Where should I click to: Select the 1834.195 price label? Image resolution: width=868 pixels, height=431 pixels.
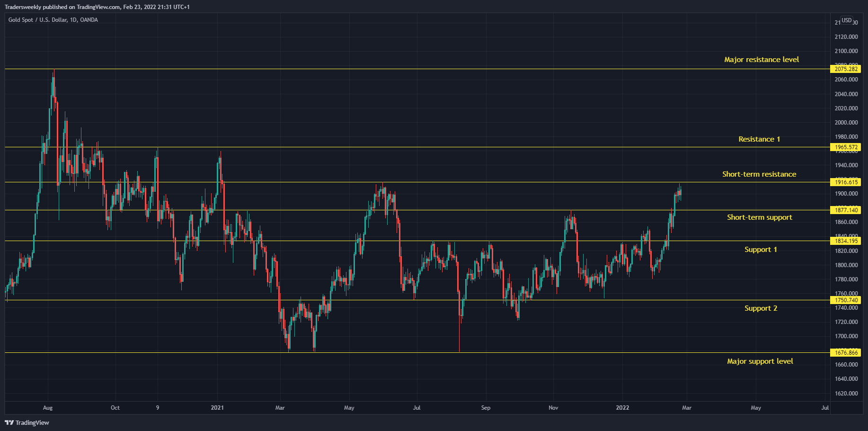[x=846, y=241]
